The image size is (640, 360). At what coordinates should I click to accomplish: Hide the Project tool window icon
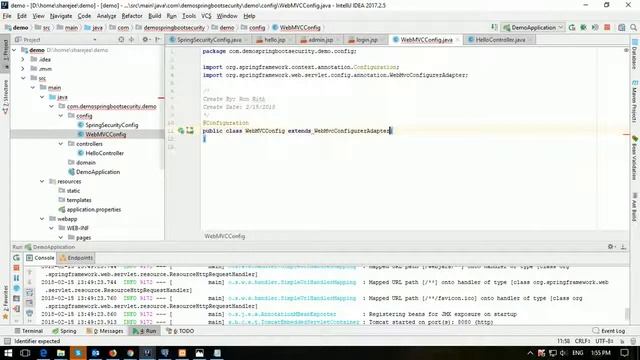158,40
